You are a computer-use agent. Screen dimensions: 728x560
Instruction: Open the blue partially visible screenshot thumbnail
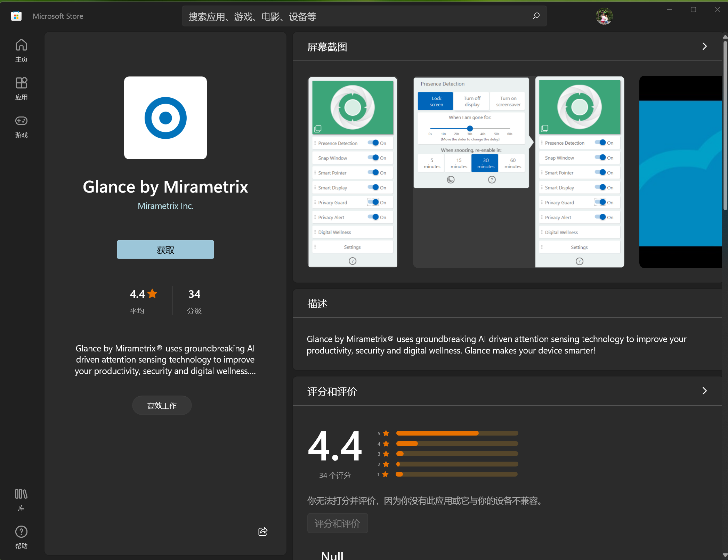pos(680,172)
